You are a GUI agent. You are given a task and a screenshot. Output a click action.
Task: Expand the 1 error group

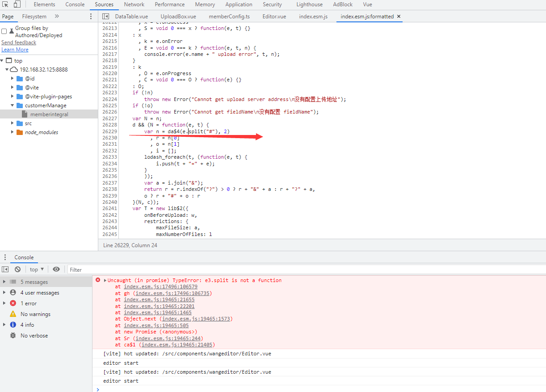tap(4, 303)
